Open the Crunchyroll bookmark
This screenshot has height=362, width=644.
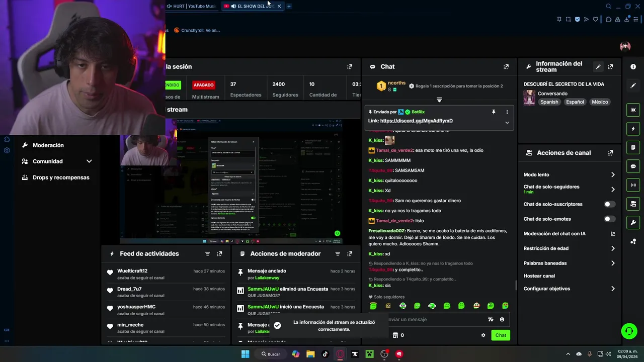click(x=197, y=30)
